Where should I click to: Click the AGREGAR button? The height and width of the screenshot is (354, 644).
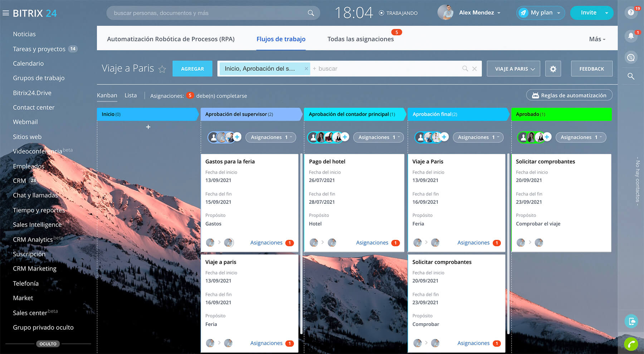[192, 69]
